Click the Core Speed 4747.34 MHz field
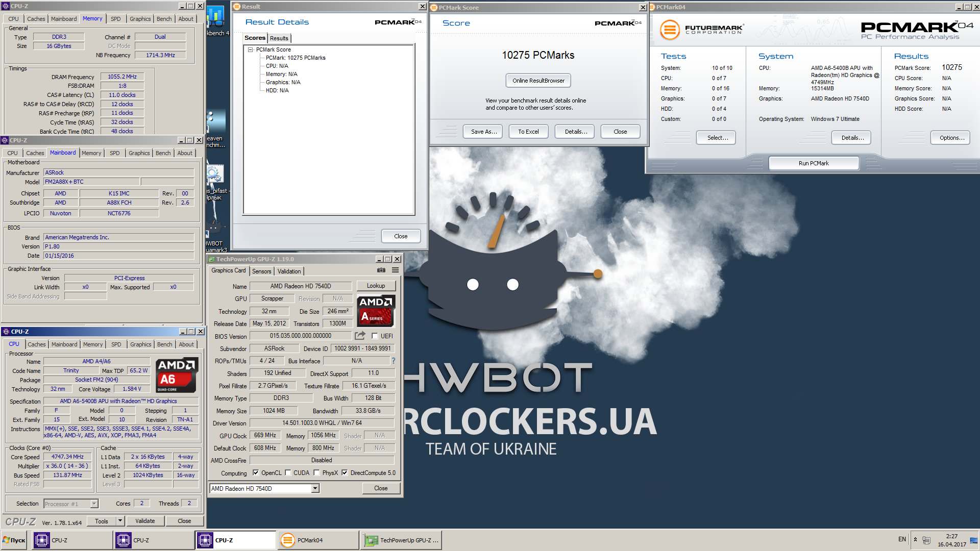 pos(67,457)
